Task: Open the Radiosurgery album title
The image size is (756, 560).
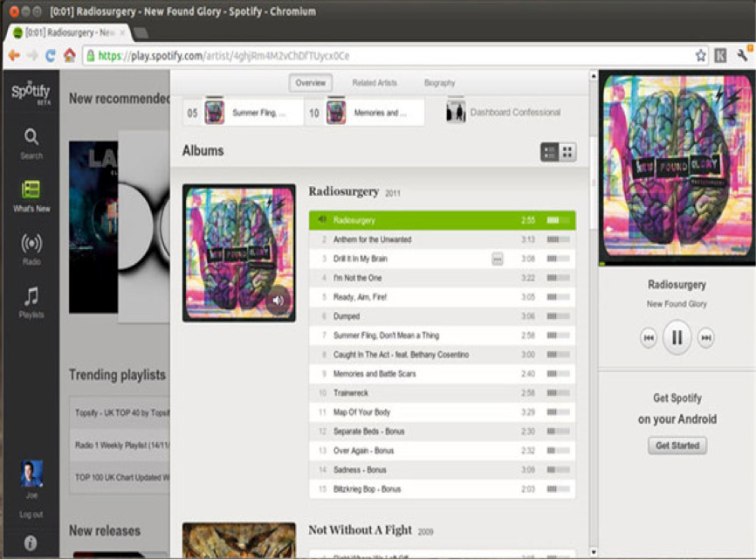Action: pyautogui.click(x=343, y=191)
